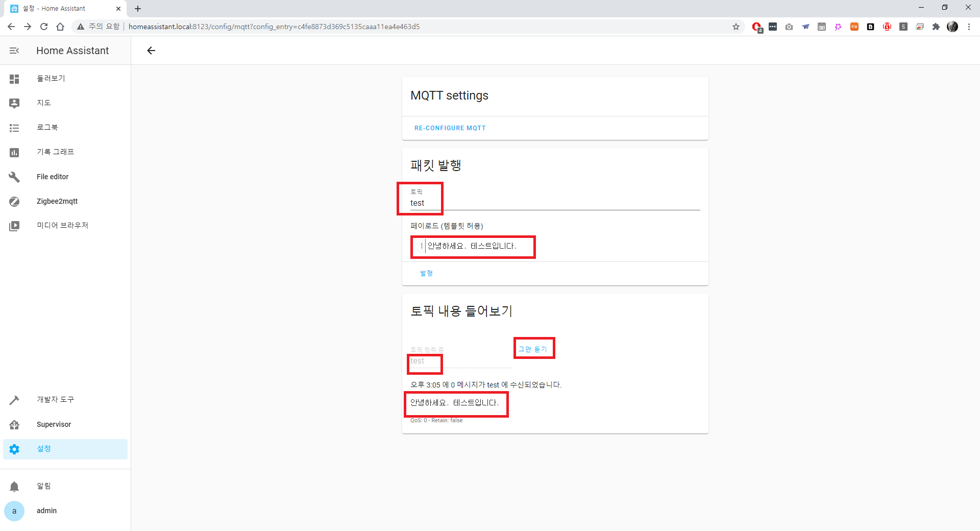Screen dimensions: 980x531
Task: Select the File editor sidebar item
Action: (65, 177)
